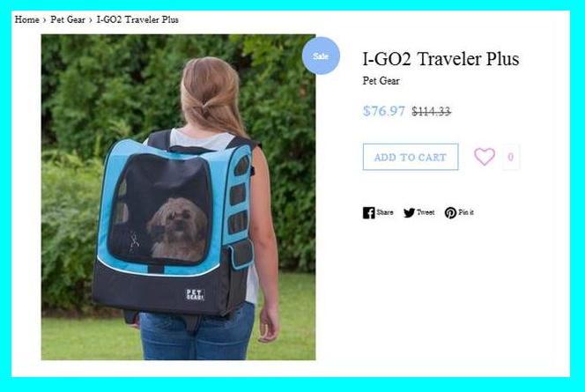The height and width of the screenshot is (392, 585).
Task: Click the Share text label
Action: click(385, 212)
